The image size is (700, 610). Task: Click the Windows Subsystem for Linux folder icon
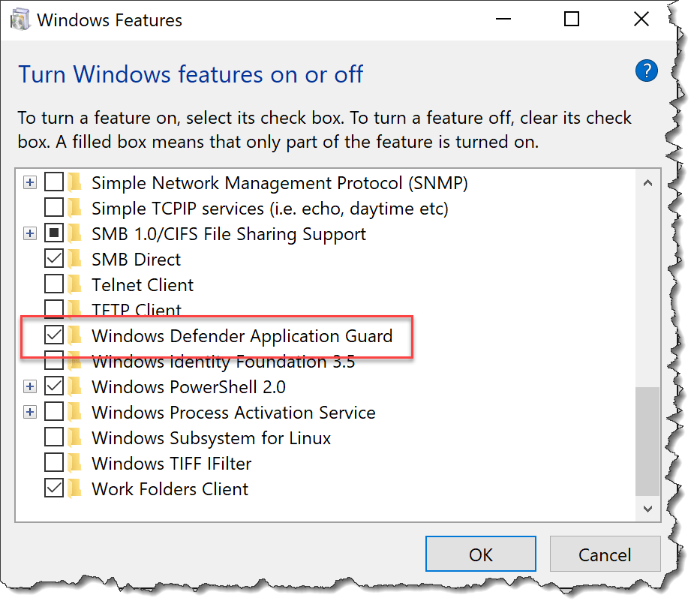tap(75, 437)
